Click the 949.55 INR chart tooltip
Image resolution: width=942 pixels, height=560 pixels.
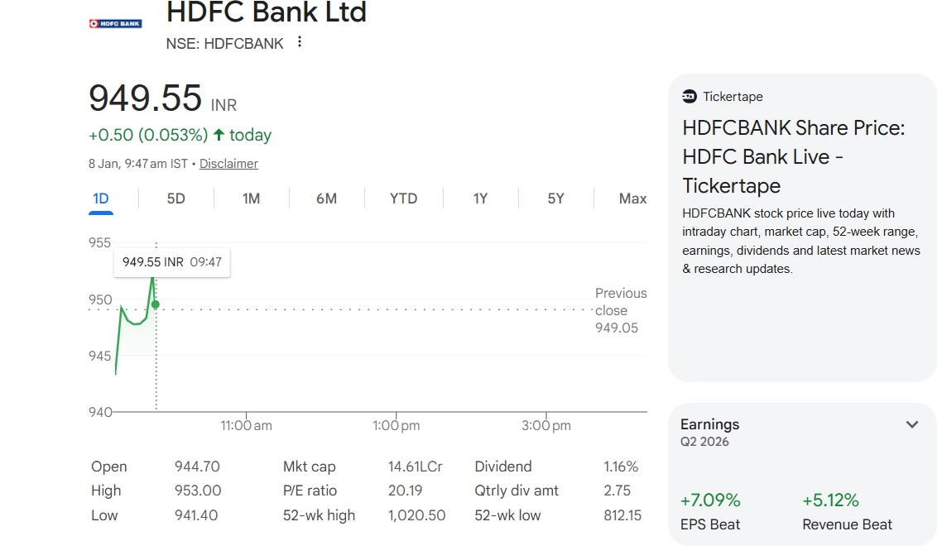click(x=172, y=262)
